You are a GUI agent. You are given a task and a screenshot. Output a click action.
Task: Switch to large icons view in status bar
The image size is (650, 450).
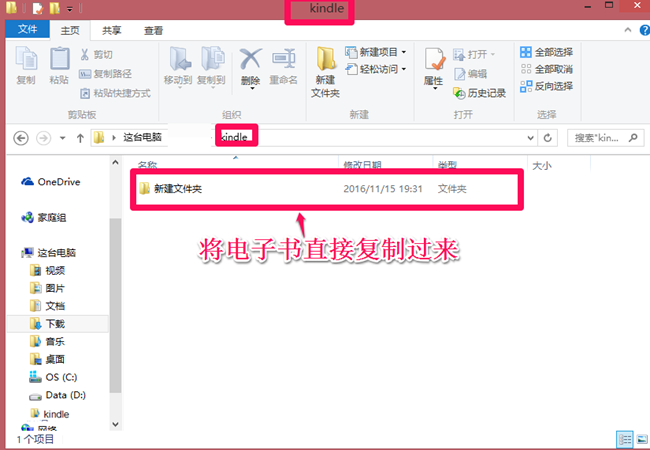pos(642,439)
